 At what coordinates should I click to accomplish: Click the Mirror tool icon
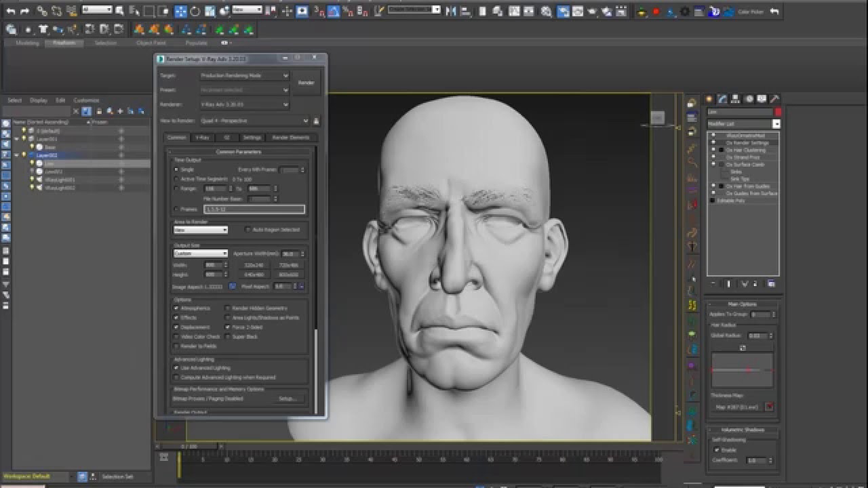point(450,12)
